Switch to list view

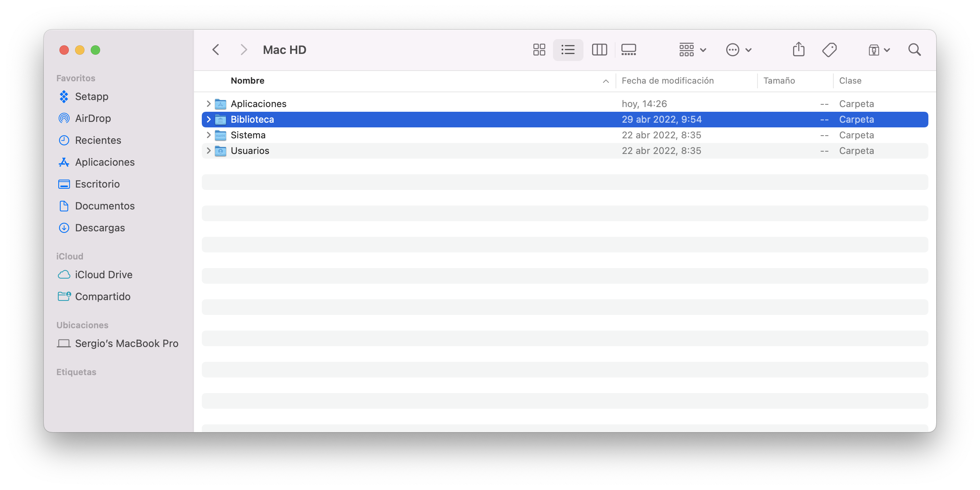tap(567, 49)
